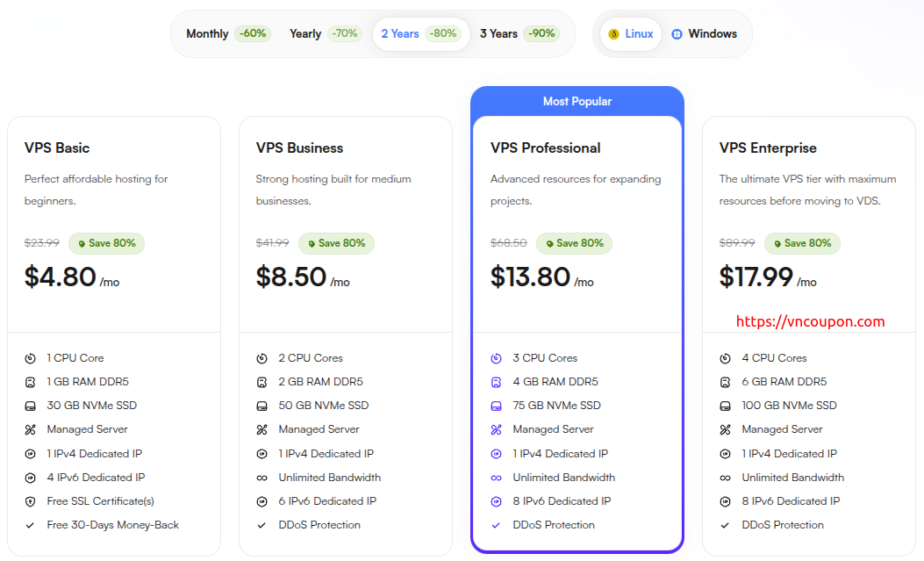Click the Most Popular banner
924x561 pixels.
(577, 102)
